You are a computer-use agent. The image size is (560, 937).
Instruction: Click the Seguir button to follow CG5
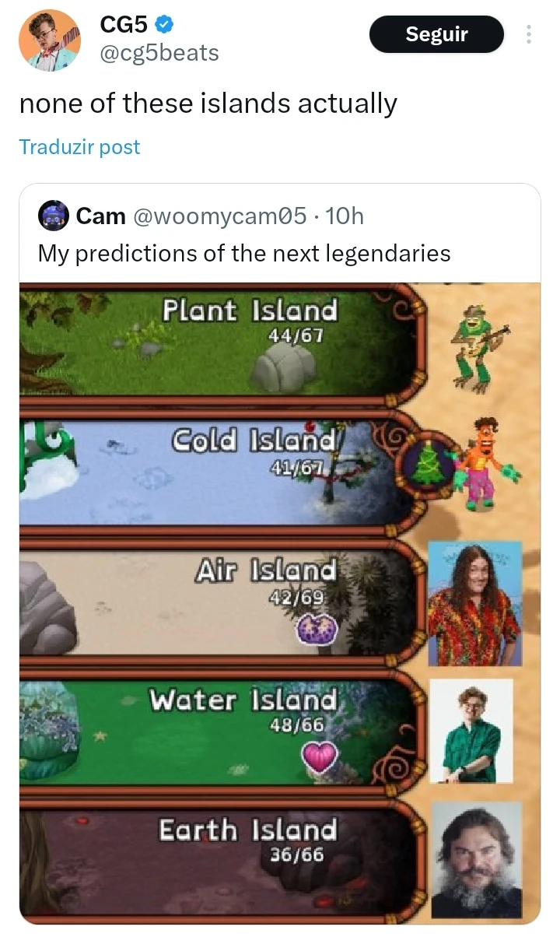pos(436,33)
